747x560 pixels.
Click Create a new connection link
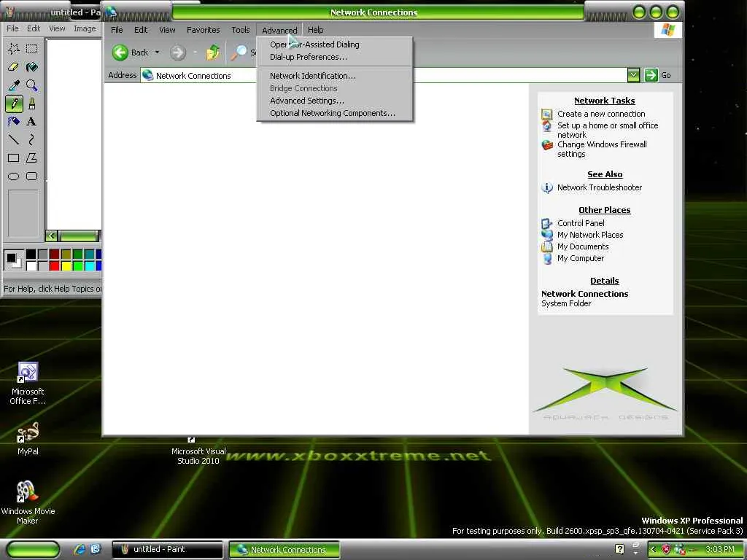tap(601, 114)
